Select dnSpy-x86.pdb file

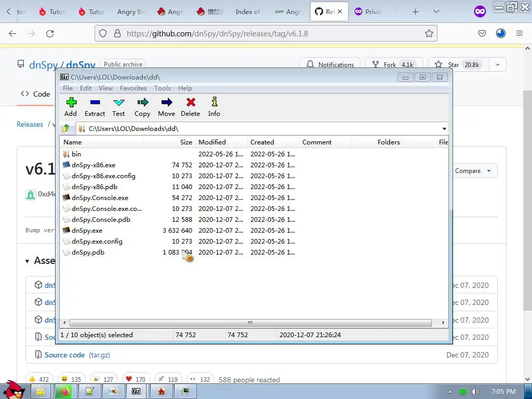click(x=90, y=187)
